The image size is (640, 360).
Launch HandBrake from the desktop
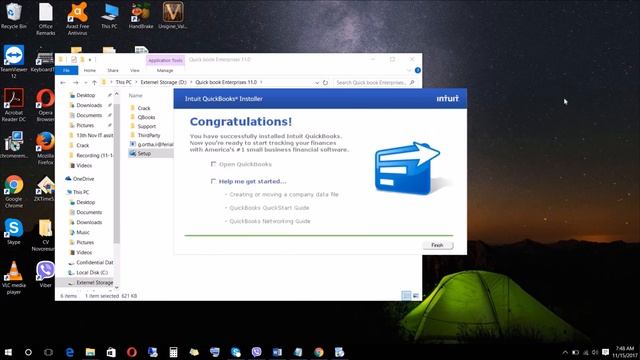(141, 16)
